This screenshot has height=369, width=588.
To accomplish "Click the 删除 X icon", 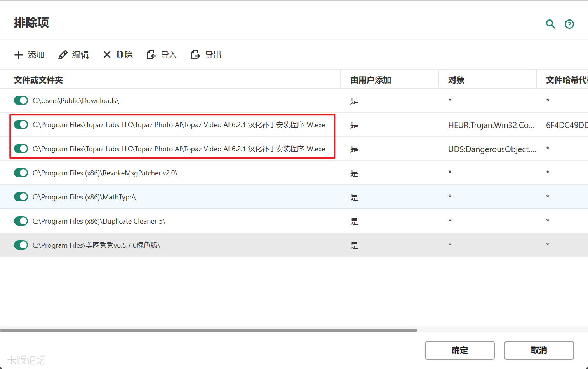I will (x=107, y=55).
